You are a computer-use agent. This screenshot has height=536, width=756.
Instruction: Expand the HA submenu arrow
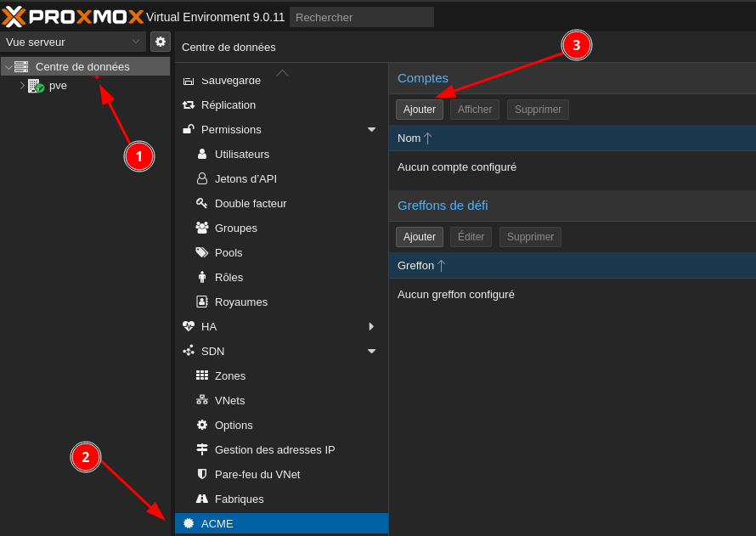371,326
